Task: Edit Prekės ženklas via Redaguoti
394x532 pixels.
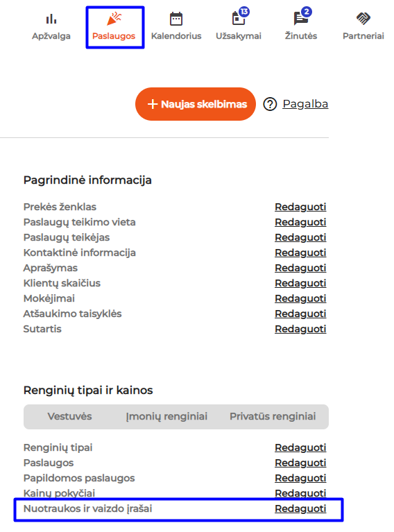Action: [x=300, y=207]
